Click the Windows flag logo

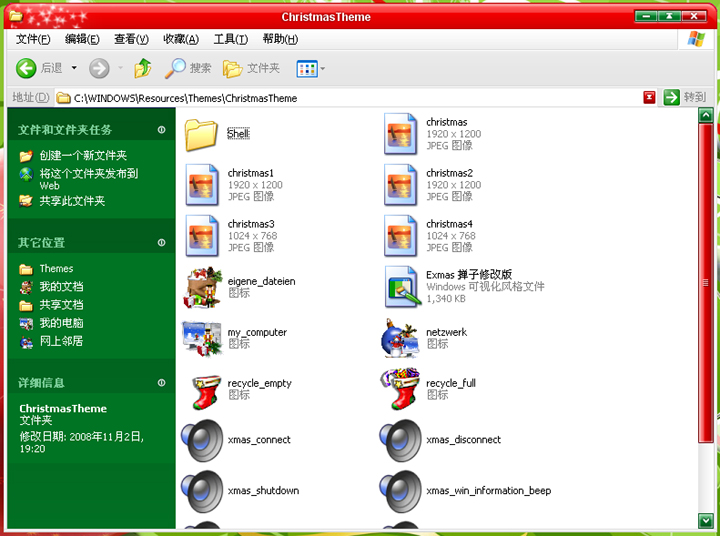pyautogui.click(x=696, y=39)
